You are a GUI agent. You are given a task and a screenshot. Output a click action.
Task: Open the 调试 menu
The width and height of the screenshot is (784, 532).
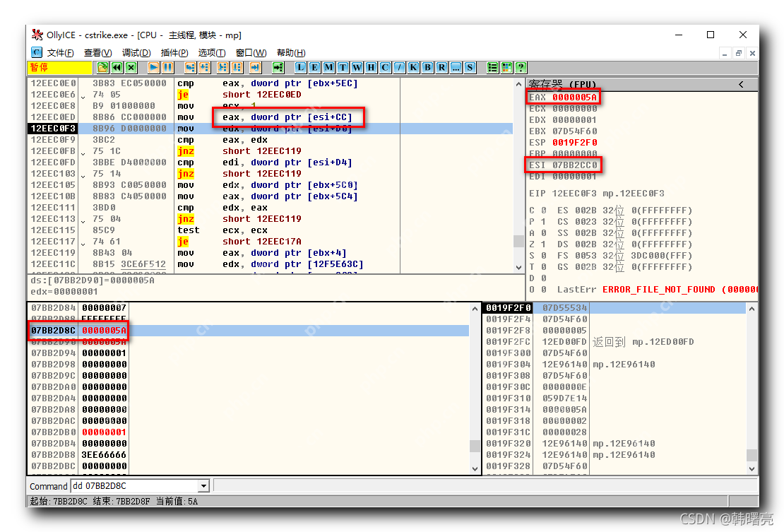click(136, 52)
